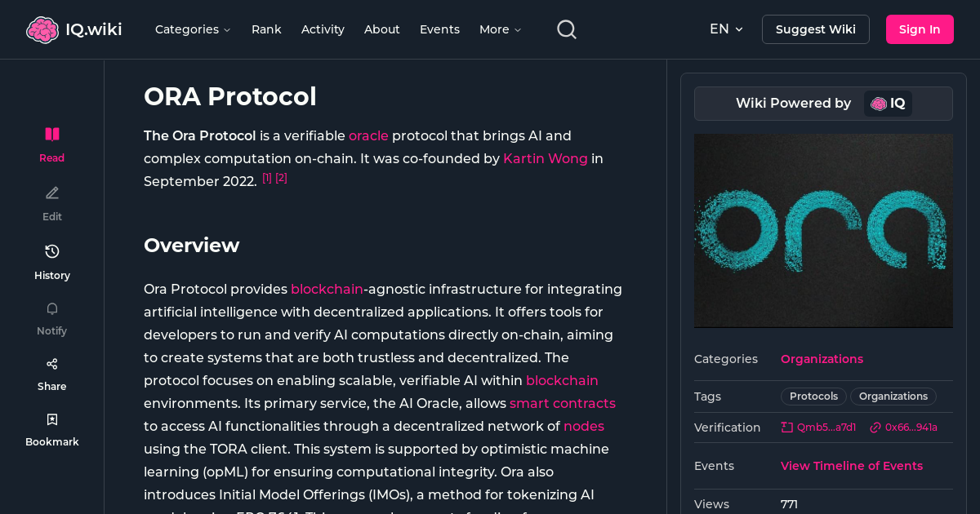Open the Kartin Wong link
Image resolution: width=980 pixels, height=514 pixels.
point(545,158)
